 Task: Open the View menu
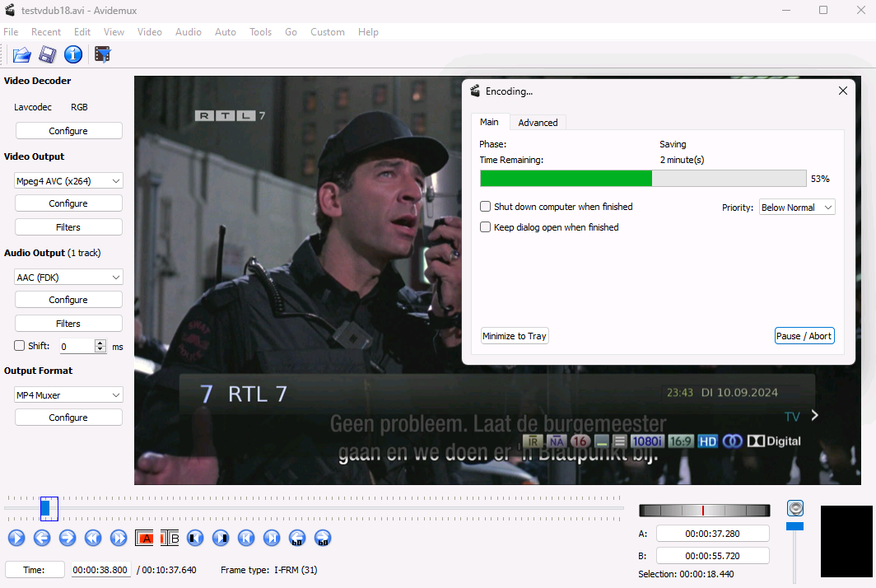[x=114, y=32]
